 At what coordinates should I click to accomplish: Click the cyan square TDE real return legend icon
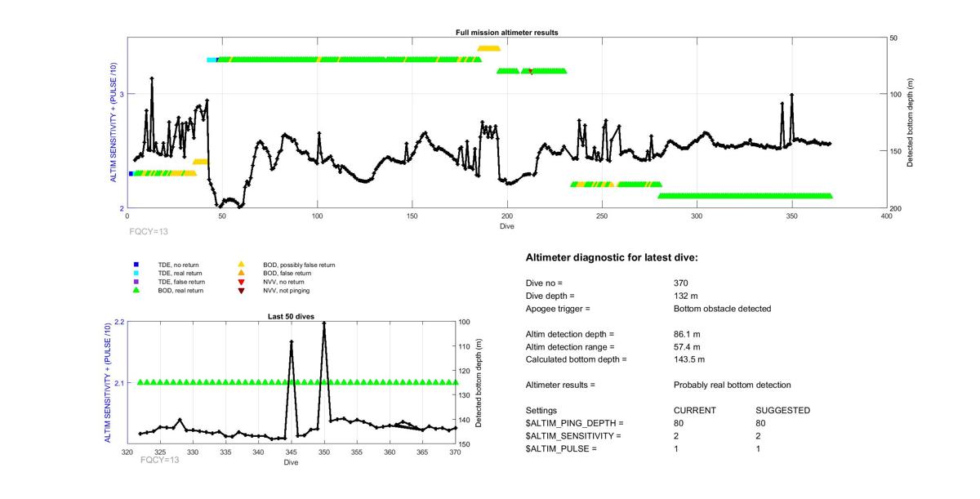point(136,273)
